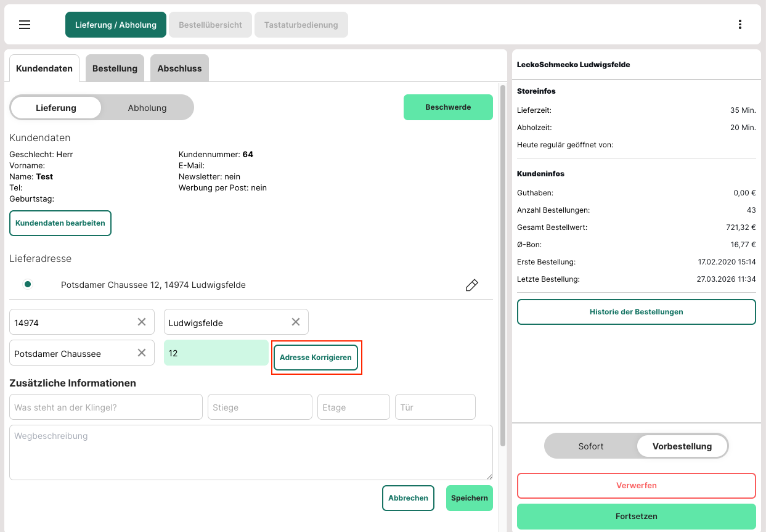Click the vertical scrollbar in customer panel

click(503, 265)
